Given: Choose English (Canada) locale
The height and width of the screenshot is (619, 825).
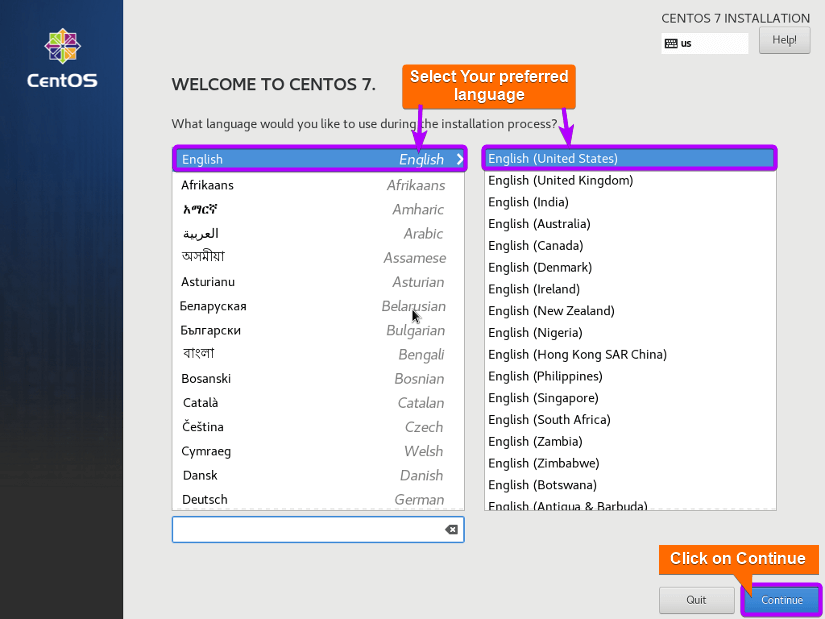Looking at the screenshot, I should click(630, 246).
